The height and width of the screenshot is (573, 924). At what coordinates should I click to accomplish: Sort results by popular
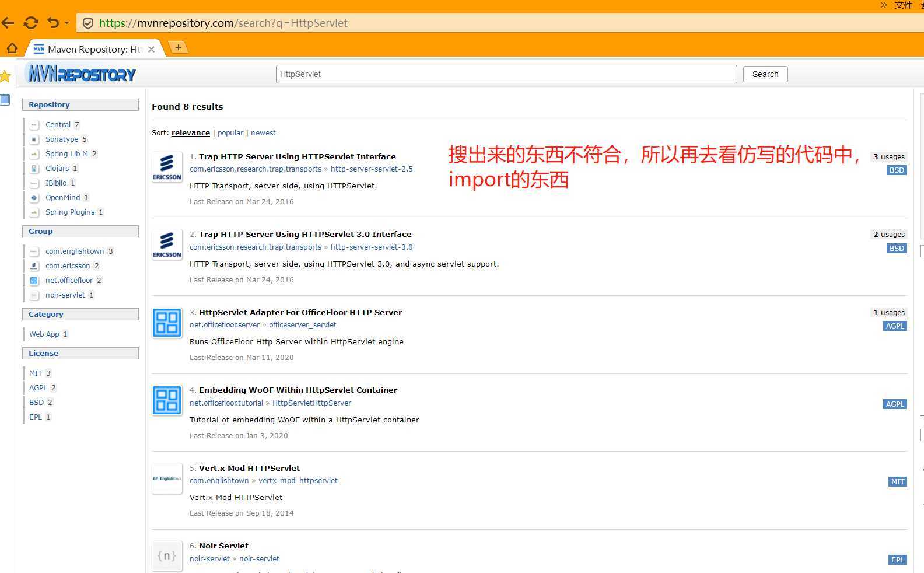point(230,132)
